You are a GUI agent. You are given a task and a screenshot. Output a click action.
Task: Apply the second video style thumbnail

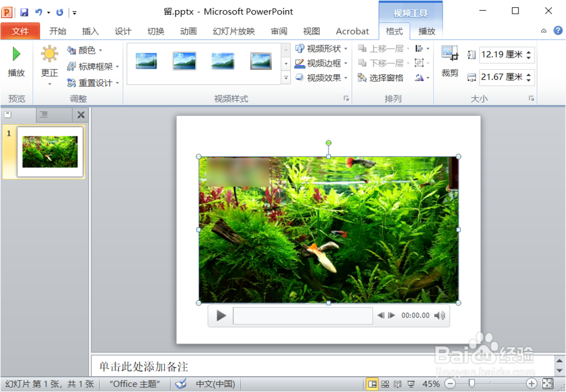(185, 61)
